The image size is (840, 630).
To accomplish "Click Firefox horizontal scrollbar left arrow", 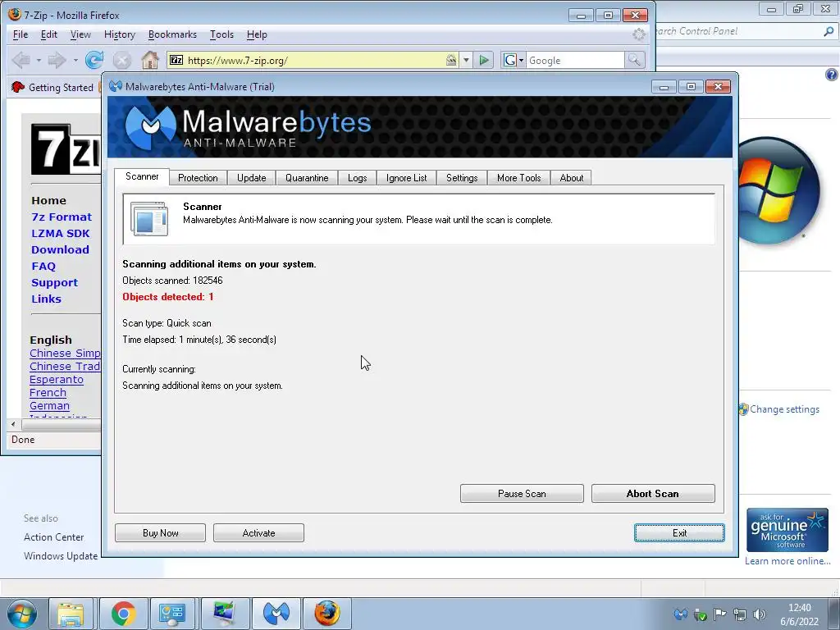I will [13, 424].
